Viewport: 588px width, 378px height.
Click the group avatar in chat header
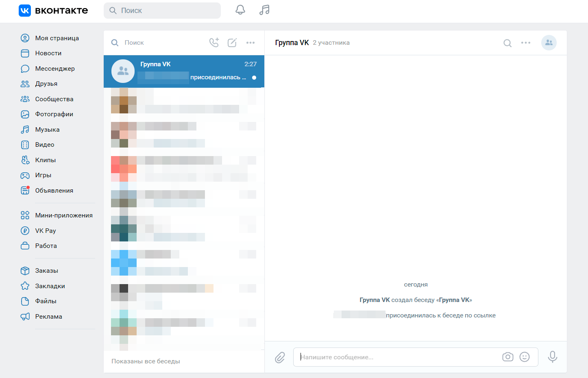549,43
